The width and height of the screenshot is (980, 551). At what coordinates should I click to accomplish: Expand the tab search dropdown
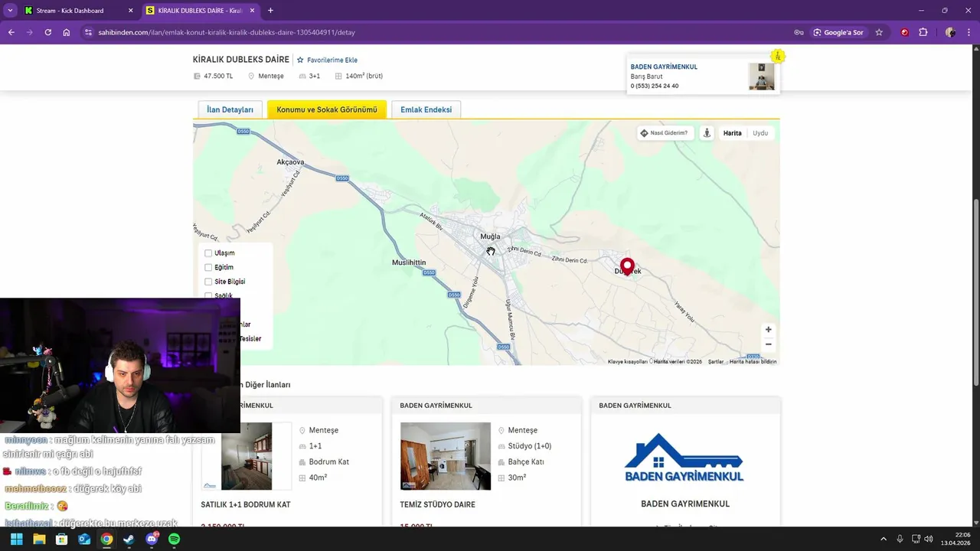(x=10, y=11)
